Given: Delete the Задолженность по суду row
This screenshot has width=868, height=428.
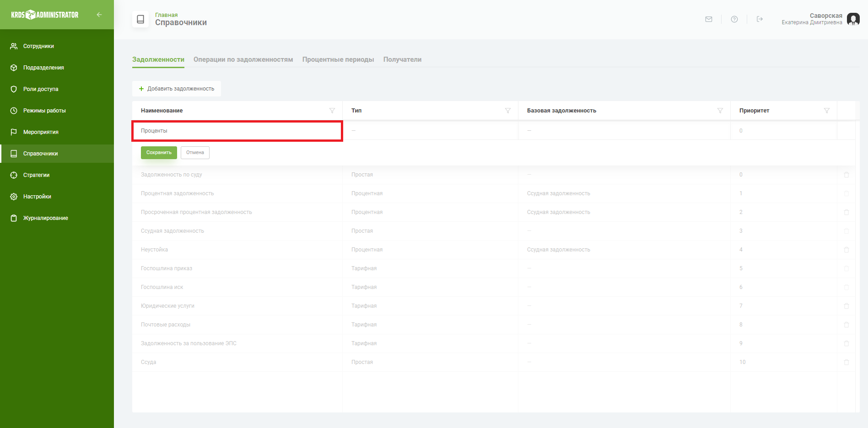Looking at the screenshot, I should [x=846, y=175].
